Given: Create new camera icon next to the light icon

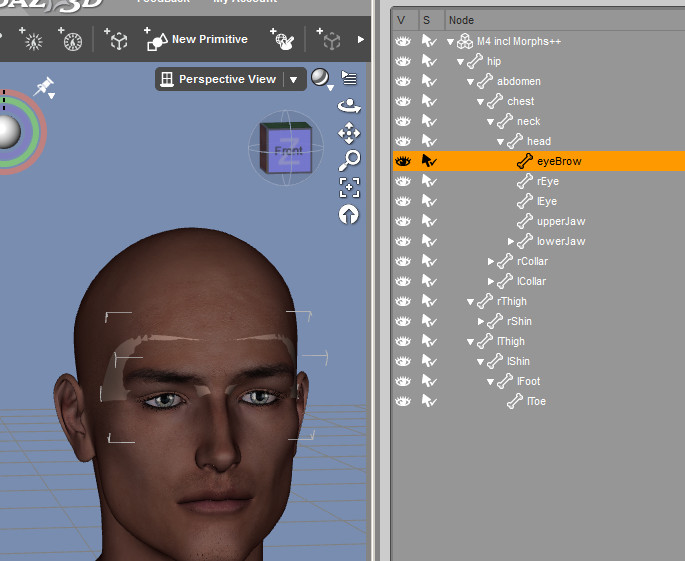Looking at the screenshot, I should point(70,39).
